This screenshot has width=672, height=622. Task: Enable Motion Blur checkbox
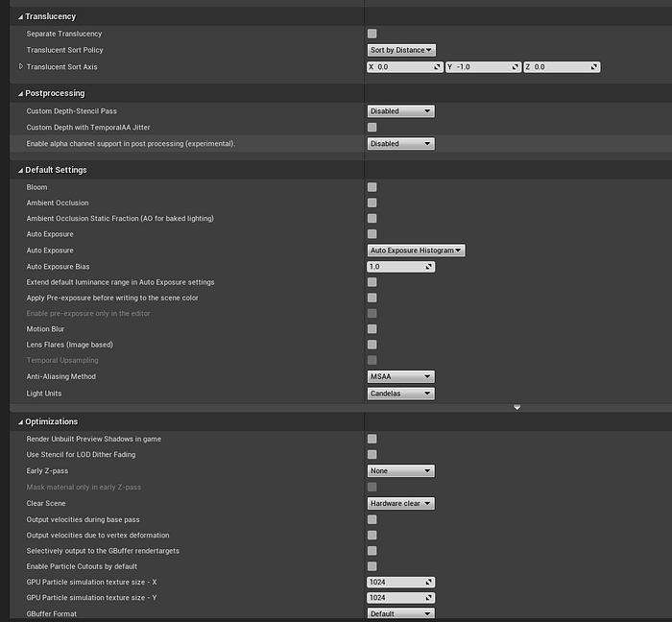pyautogui.click(x=372, y=329)
